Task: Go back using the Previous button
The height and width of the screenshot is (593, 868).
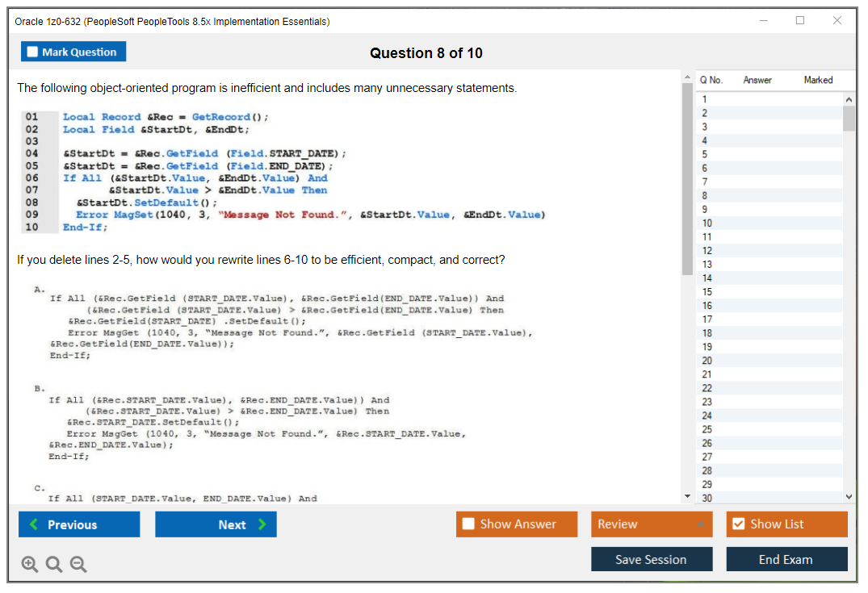Action: [x=78, y=524]
